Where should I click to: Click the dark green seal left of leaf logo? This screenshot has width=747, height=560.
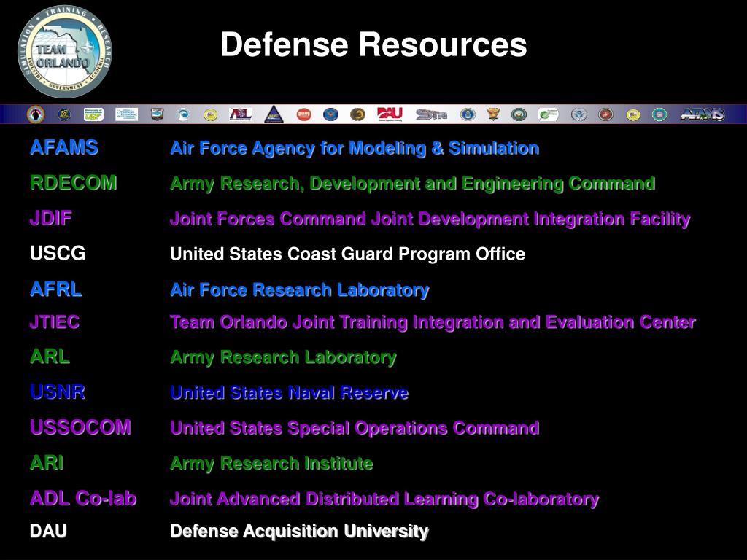pyautogui.click(x=519, y=114)
